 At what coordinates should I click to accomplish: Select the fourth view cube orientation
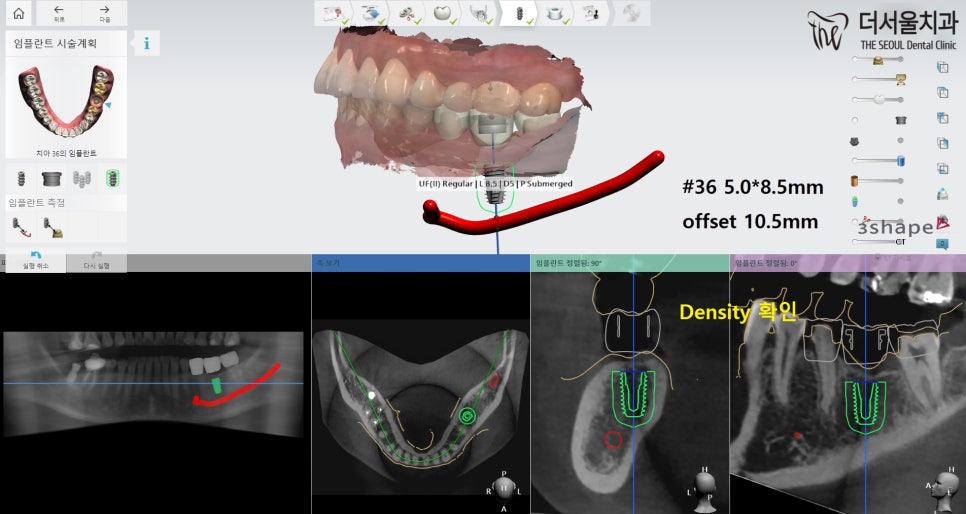pyautogui.click(x=943, y=143)
